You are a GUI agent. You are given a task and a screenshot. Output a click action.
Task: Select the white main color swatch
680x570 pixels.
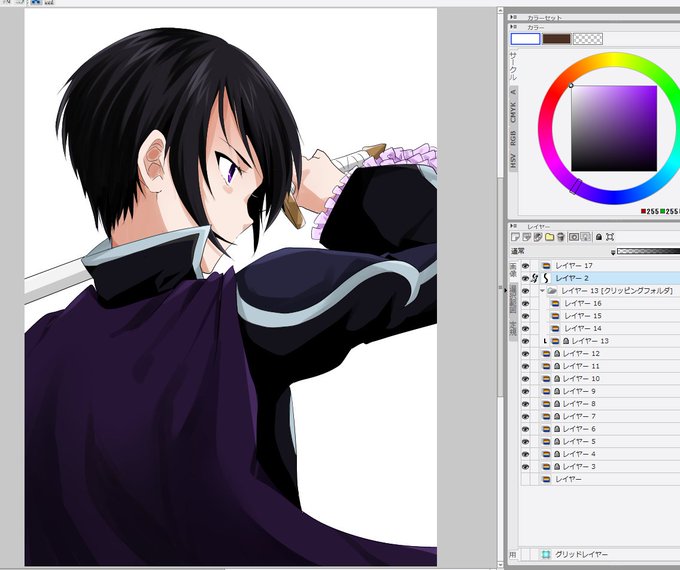[x=526, y=39]
